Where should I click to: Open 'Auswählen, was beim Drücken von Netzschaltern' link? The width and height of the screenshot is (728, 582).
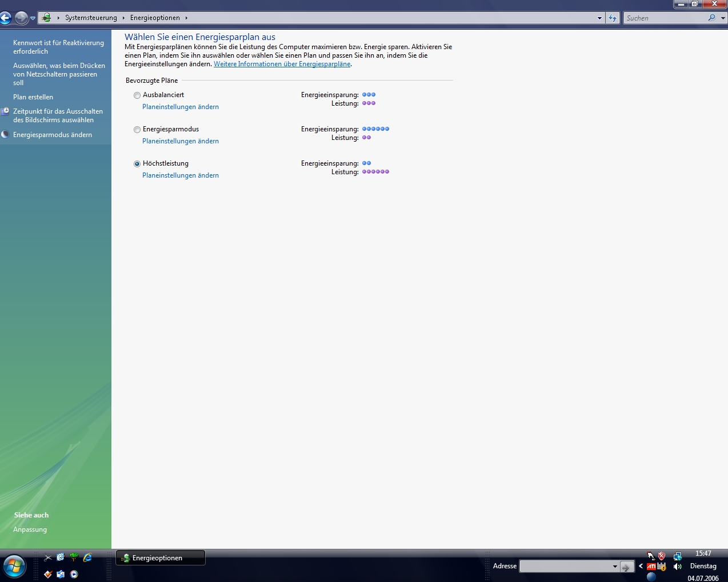tap(59, 74)
